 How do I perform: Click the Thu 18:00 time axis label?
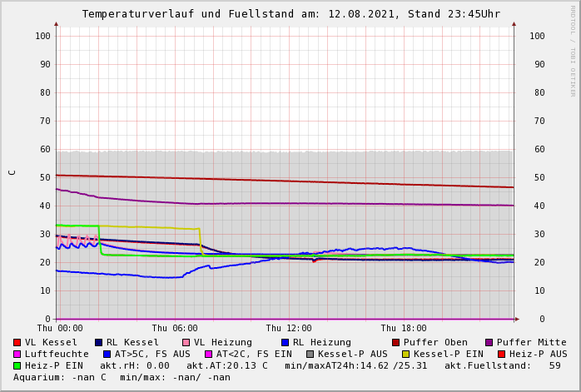click(x=404, y=329)
